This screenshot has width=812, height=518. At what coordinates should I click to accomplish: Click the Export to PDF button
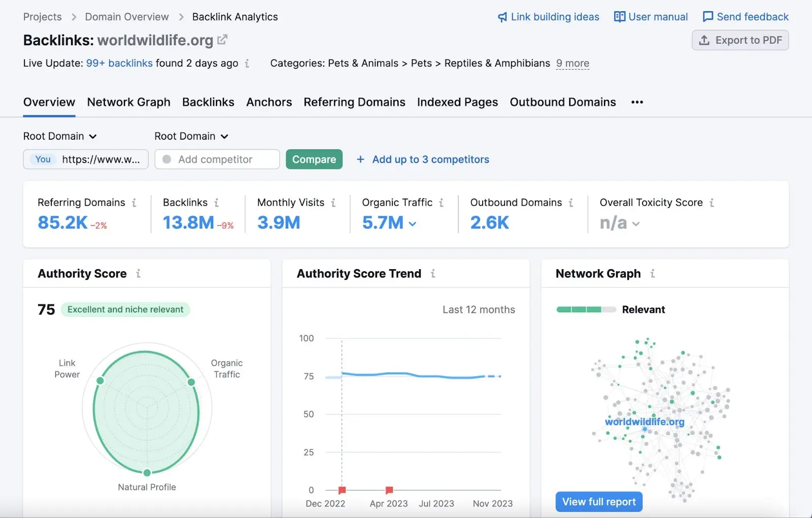740,40
